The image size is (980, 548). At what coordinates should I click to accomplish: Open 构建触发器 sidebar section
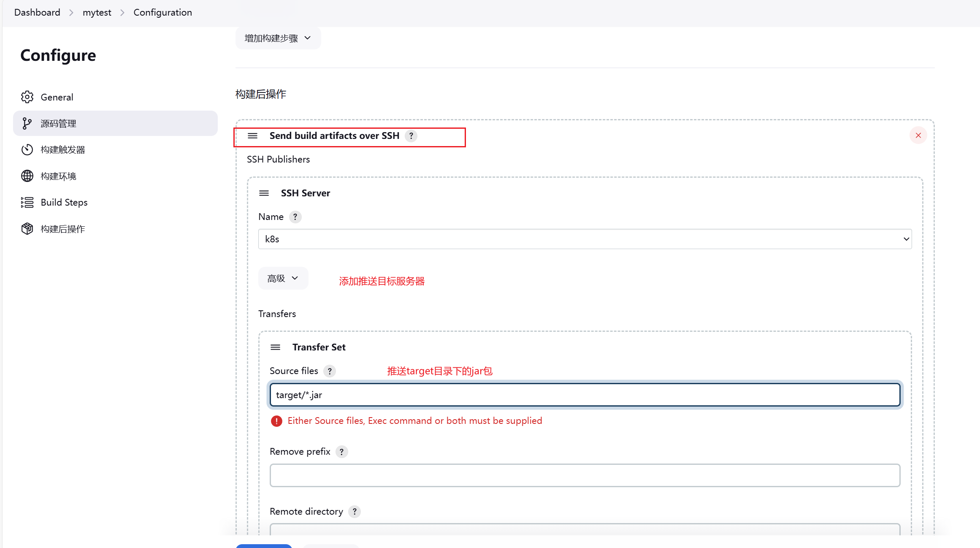(x=115, y=149)
